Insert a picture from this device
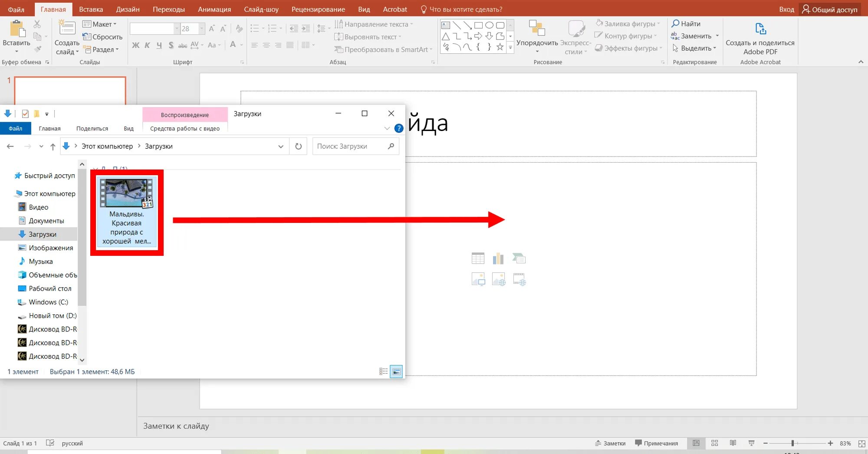The height and width of the screenshot is (454, 868). coord(478,279)
